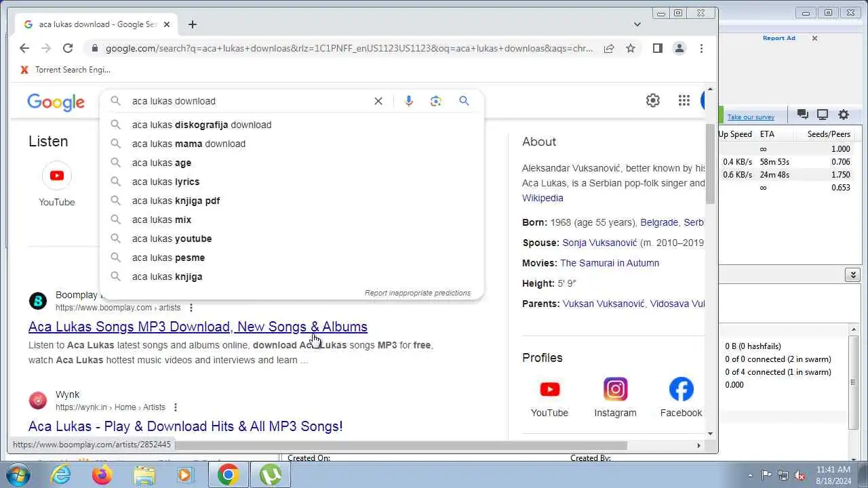Click the page vertical scrollbar thumb
Image resolution: width=868 pixels, height=488 pixels.
710,163
